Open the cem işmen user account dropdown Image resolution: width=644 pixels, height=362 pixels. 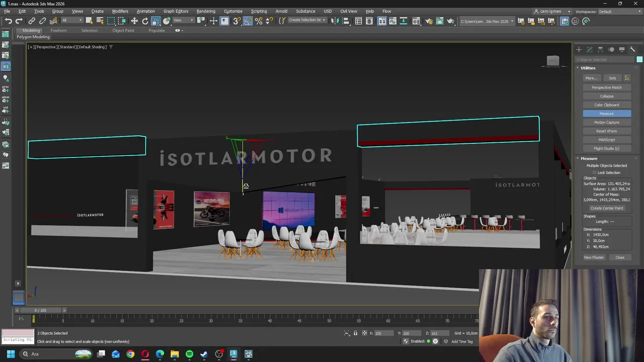tap(552, 12)
